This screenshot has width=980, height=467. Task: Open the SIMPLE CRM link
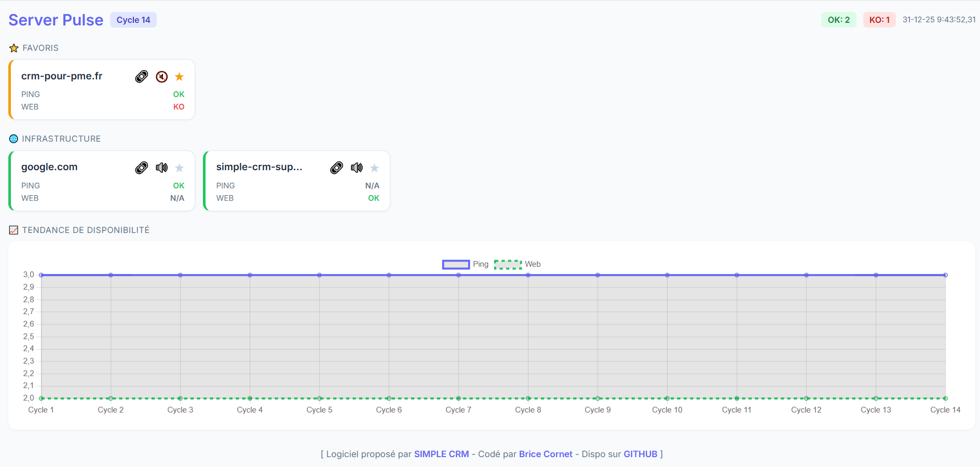(441, 454)
